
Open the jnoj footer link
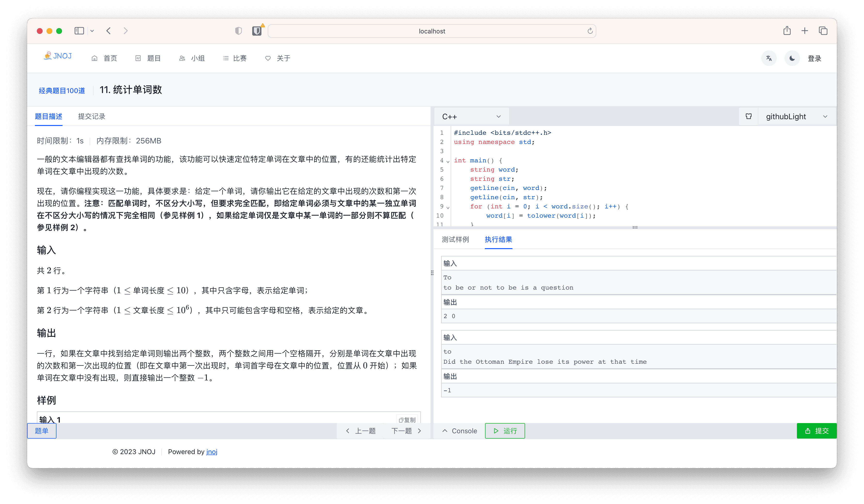(212, 452)
